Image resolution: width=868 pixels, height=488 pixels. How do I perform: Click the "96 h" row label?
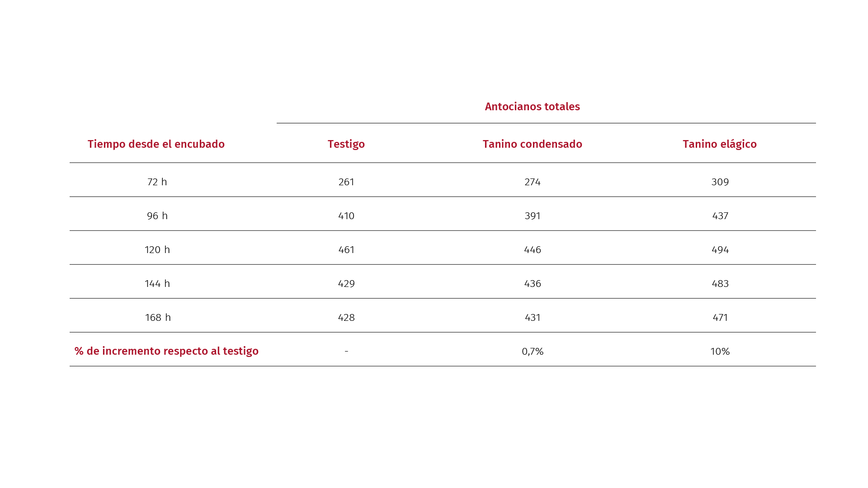(x=157, y=216)
